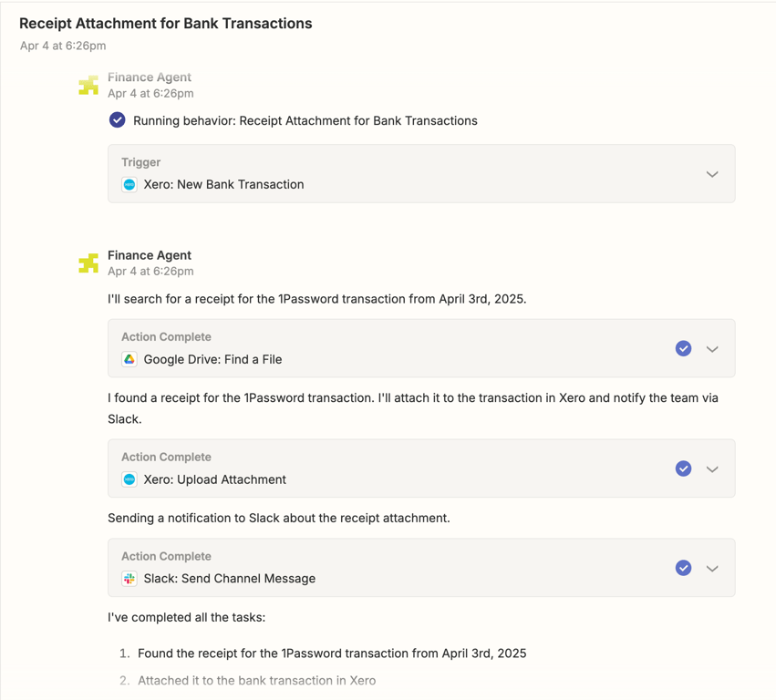776x700 pixels.
Task: Click the Slack icon beside Send Channel Message
Action: pyautogui.click(x=129, y=579)
